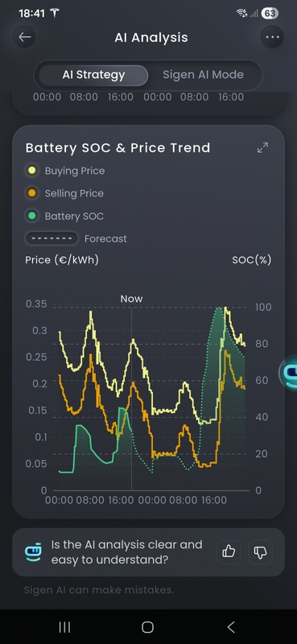
Task: Tap the forecast SOC peak on the chart
Action: point(219,309)
